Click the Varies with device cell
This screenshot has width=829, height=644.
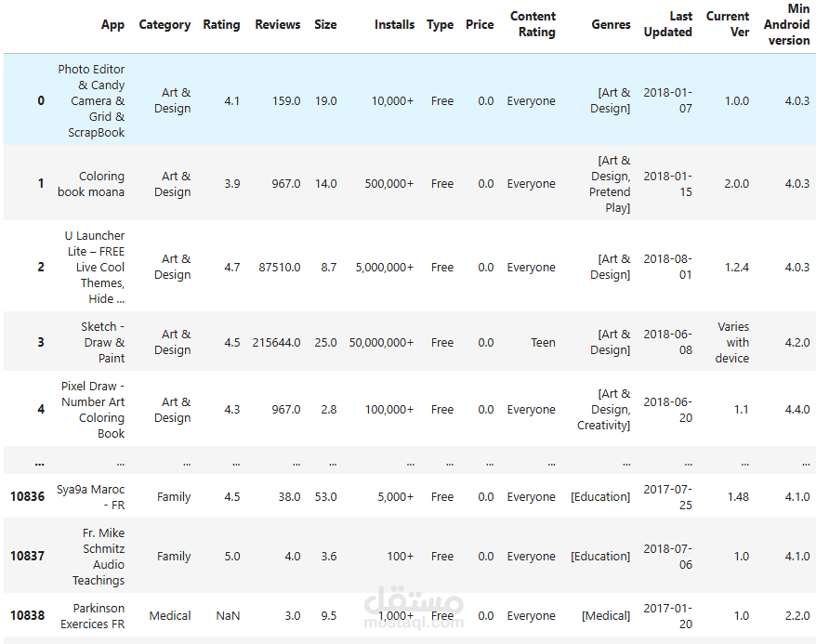(x=732, y=342)
